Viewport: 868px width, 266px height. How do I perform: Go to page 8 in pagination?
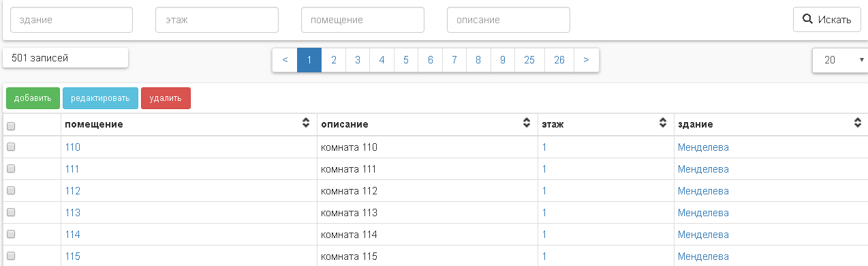[478, 60]
